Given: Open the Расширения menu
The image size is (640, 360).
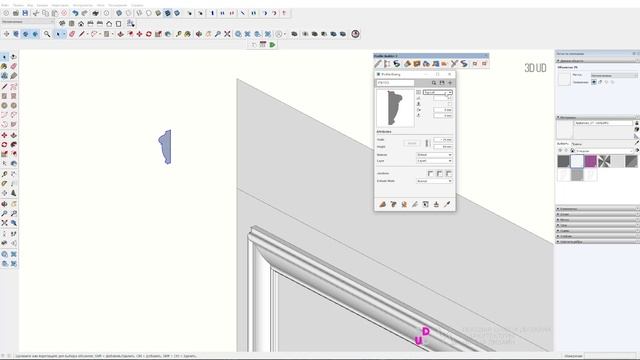Looking at the screenshot, I should pyautogui.click(x=118, y=5).
